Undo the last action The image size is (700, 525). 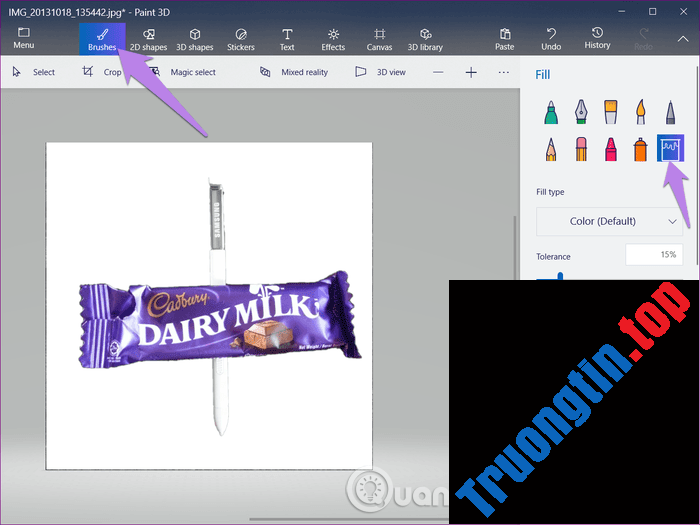point(551,39)
